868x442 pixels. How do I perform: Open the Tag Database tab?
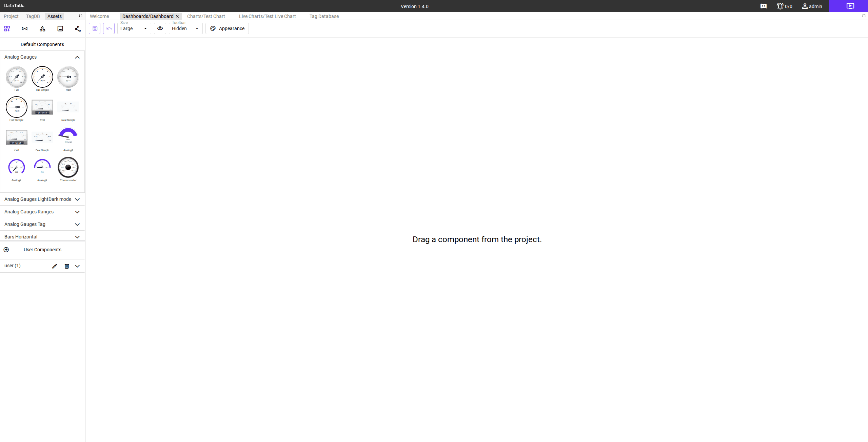click(x=324, y=16)
